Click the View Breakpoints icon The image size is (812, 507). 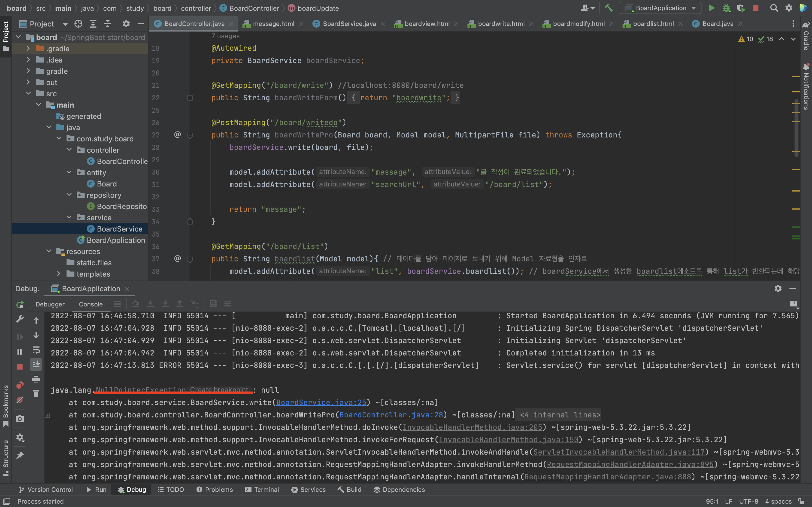pyautogui.click(x=20, y=385)
